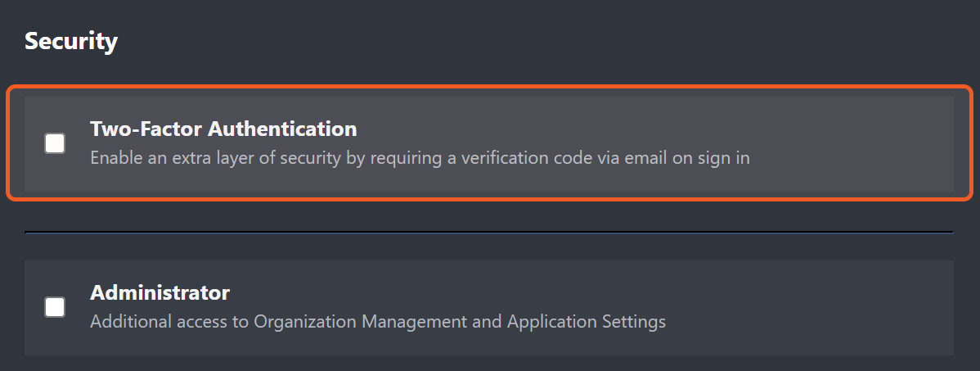The height and width of the screenshot is (371, 980).
Task: Click the Security section heading
Action: [x=71, y=41]
